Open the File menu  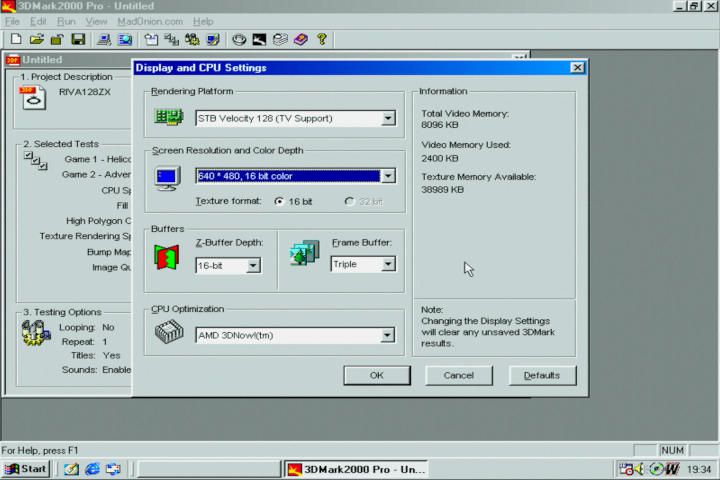coord(12,22)
